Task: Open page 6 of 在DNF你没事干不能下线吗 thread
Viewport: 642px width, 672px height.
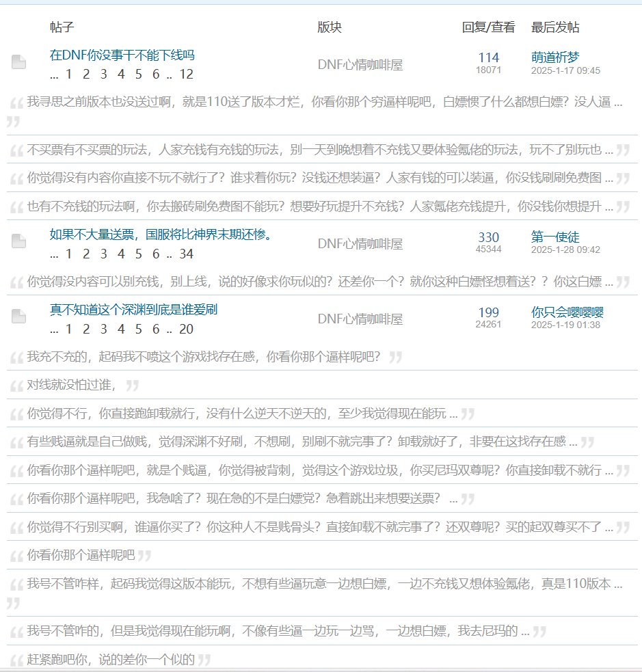Action: pos(156,74)
